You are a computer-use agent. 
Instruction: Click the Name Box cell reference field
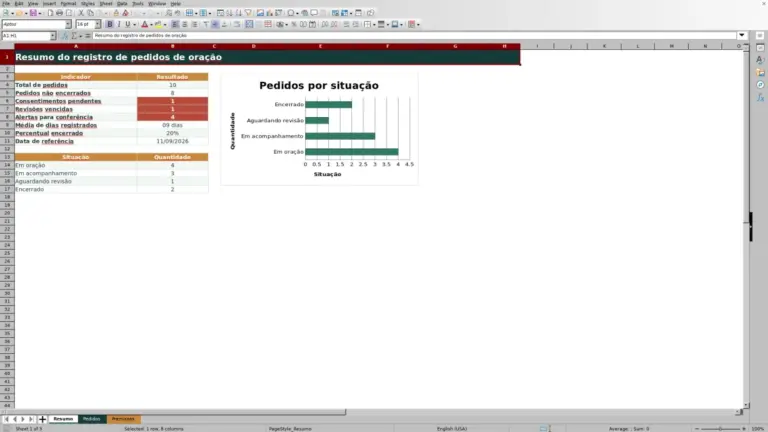[25, 35]
